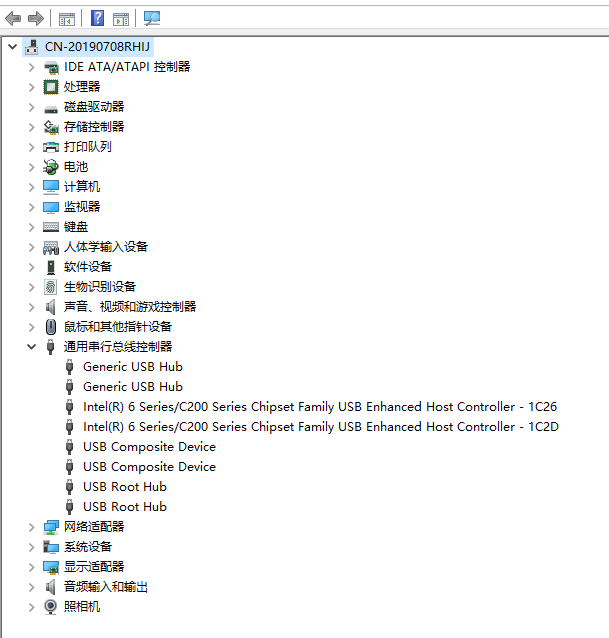Expand the 处理器 node
This screenshot has height=638, width=609.
pyautogui.click(x=32, y=87)
